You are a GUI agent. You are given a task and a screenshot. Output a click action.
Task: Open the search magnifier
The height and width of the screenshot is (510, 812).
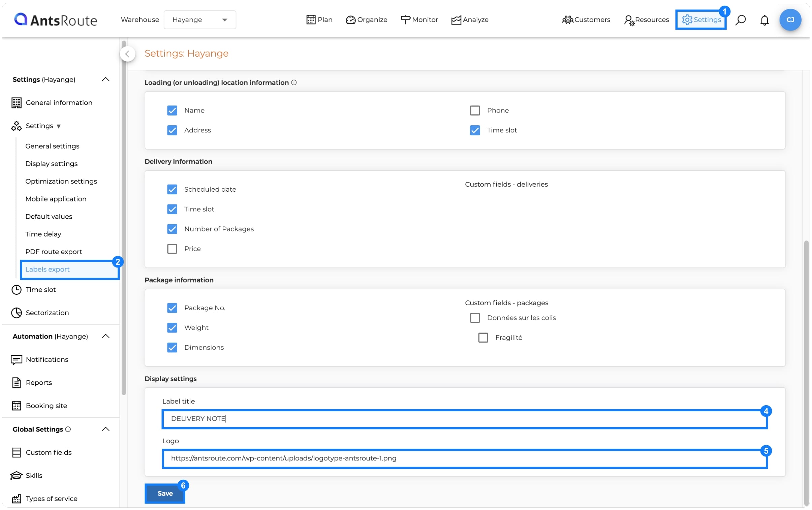pos(741,20)
